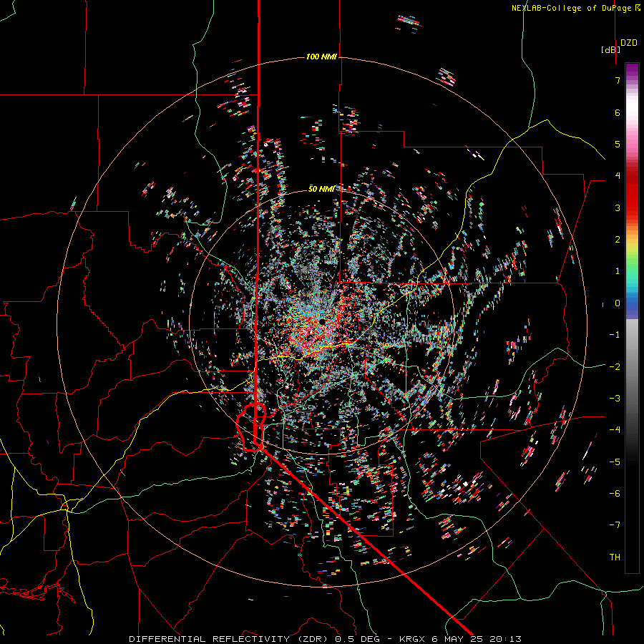This screenshot has height=644, width=644.
Task: Click the -2 value on the color scale
Action: pos(615,366)
